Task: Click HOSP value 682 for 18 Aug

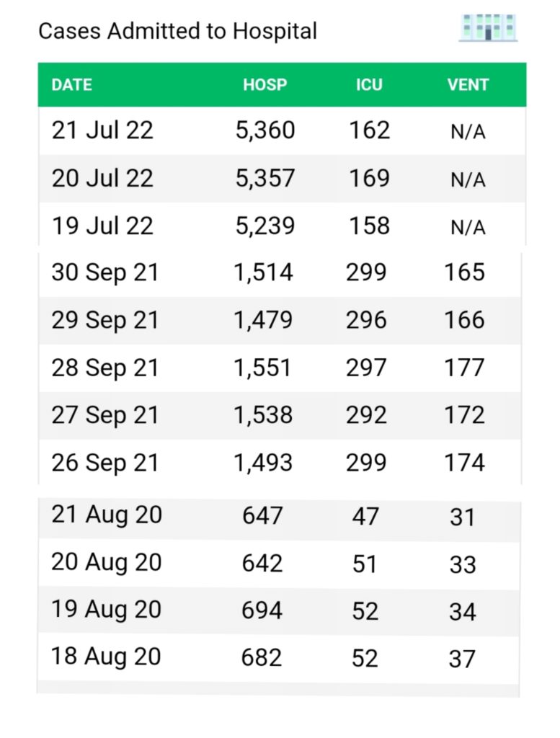Action: click(x=262, y=657)
